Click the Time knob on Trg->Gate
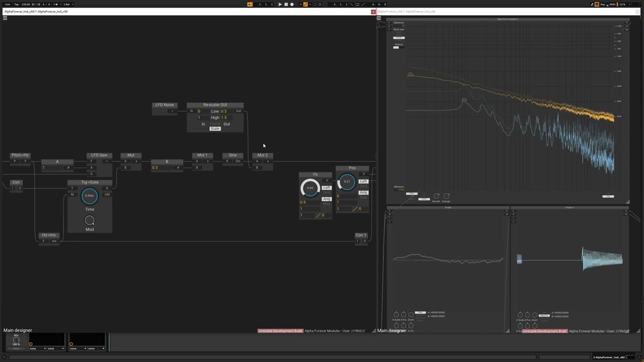 click(90, 196)
